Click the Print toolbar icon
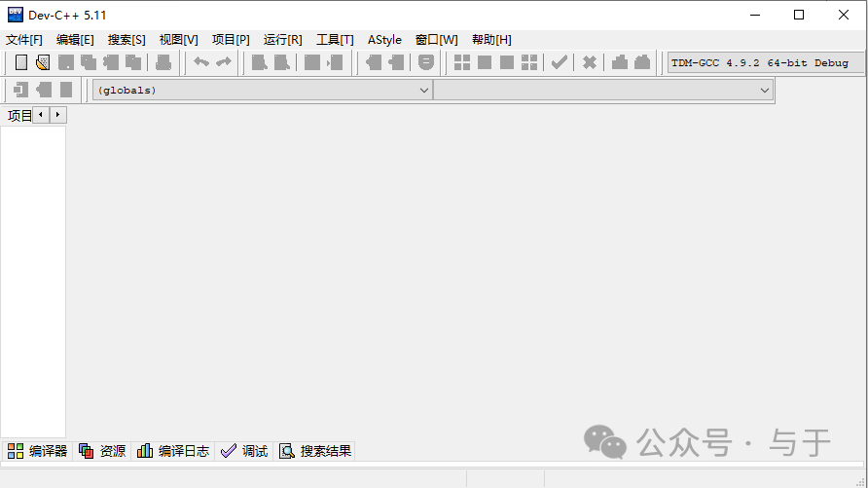 (x=163, y=62)
